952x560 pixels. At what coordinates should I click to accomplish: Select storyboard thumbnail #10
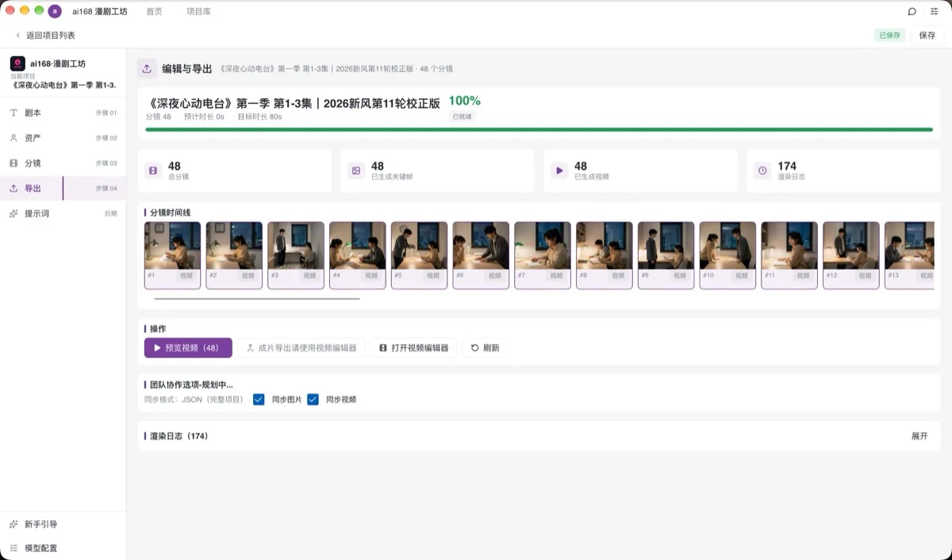pos(727,255)
